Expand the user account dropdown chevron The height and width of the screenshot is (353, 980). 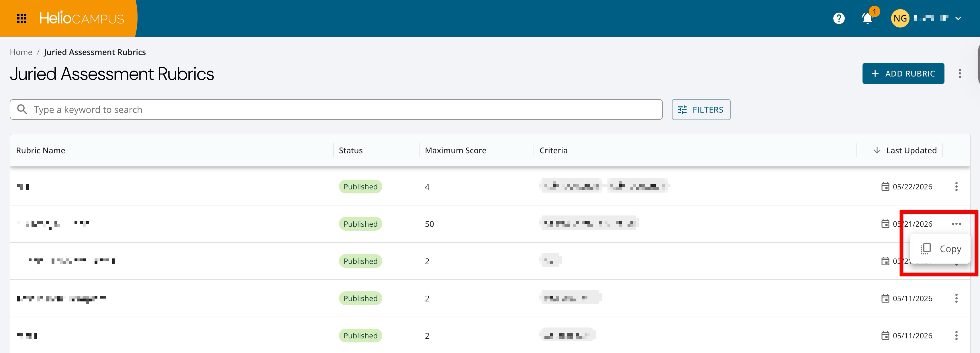[958, 18]
